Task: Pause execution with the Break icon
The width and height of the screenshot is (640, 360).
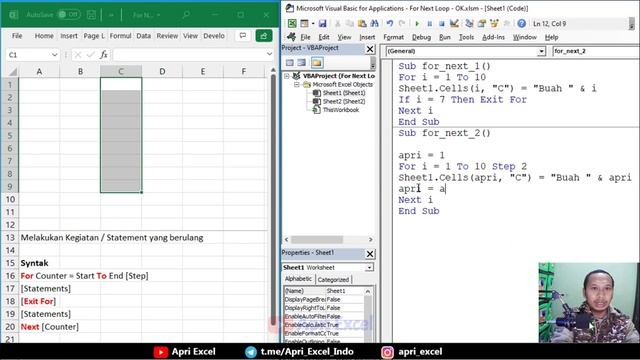Action: (429, 24)
